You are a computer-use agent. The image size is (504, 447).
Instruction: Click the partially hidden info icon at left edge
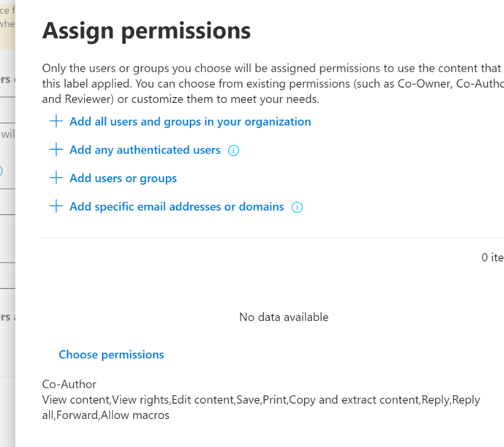[x=1, y=171]
